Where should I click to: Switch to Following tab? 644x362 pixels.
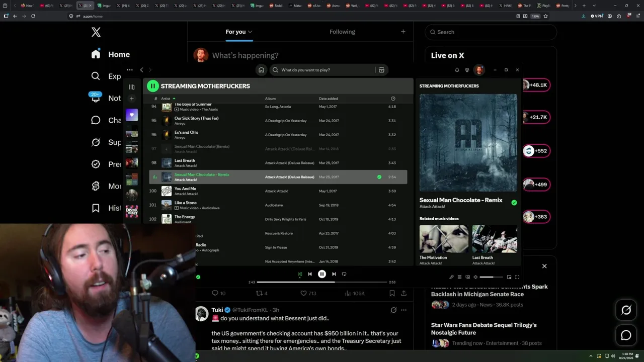(342, 32)
